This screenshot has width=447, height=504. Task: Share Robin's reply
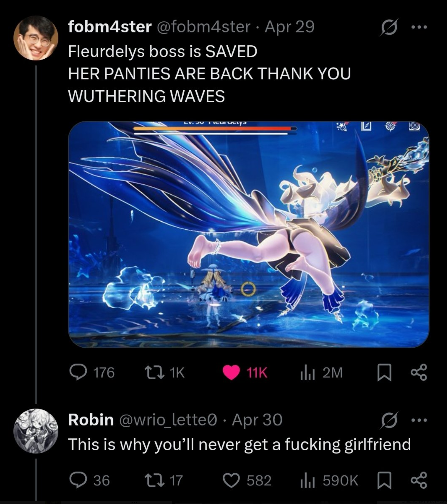tap(419, 480)
